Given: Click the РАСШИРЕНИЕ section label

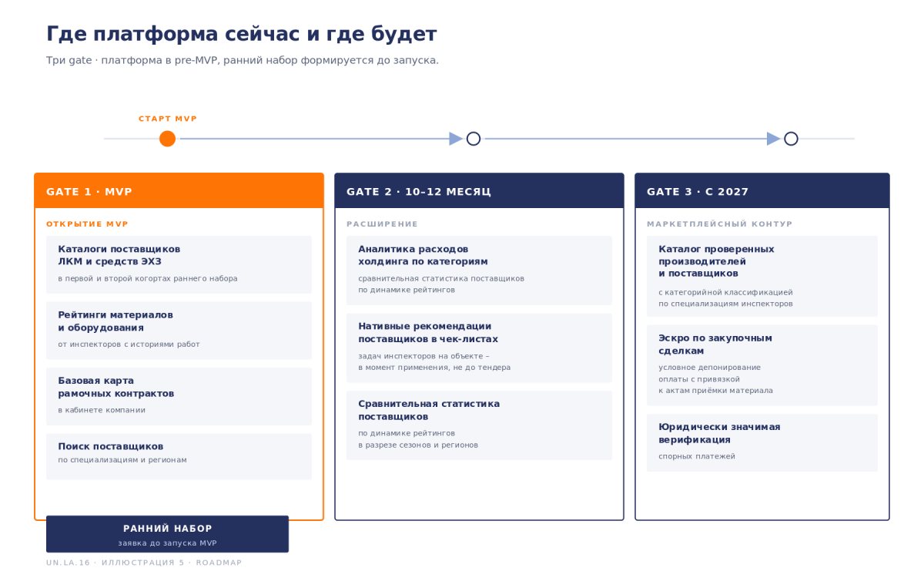Looking at the screenshot, I should click(x=382, y=224).
